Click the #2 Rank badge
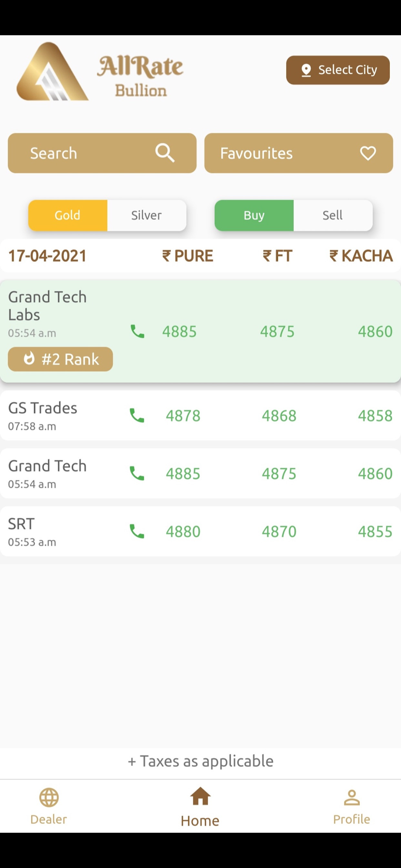This screenshot has width=401, height=868. 60,359
